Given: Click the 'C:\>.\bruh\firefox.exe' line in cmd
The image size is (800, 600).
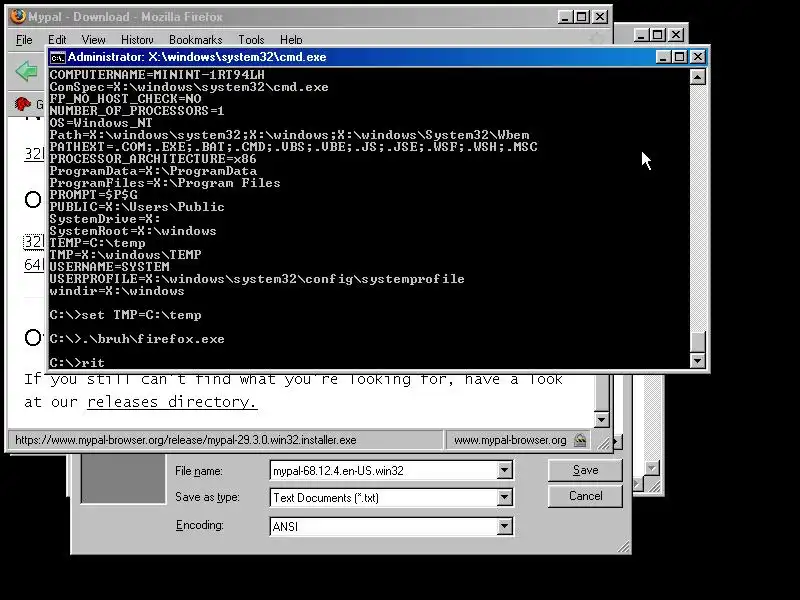Looking at the screenshot, I should pyautogui.click(x=137, y=339).
